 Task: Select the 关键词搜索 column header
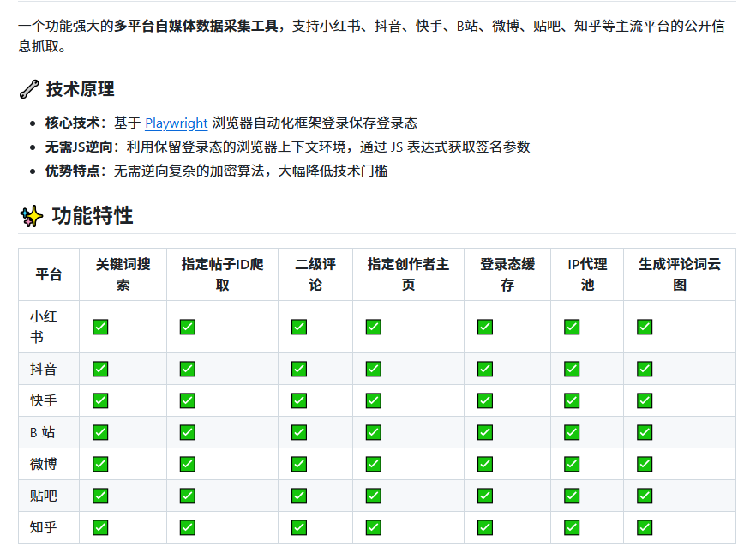pyautogui.click(x=123, y=274)
